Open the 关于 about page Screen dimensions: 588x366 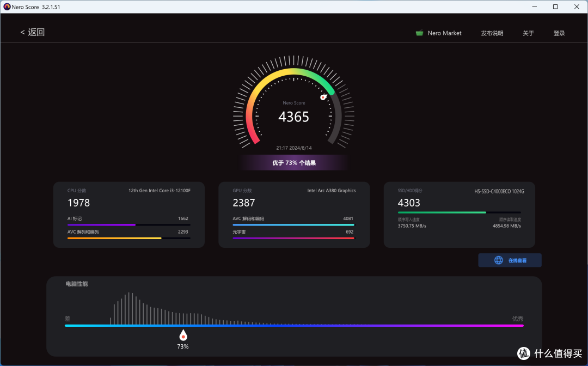coord(528,33)
